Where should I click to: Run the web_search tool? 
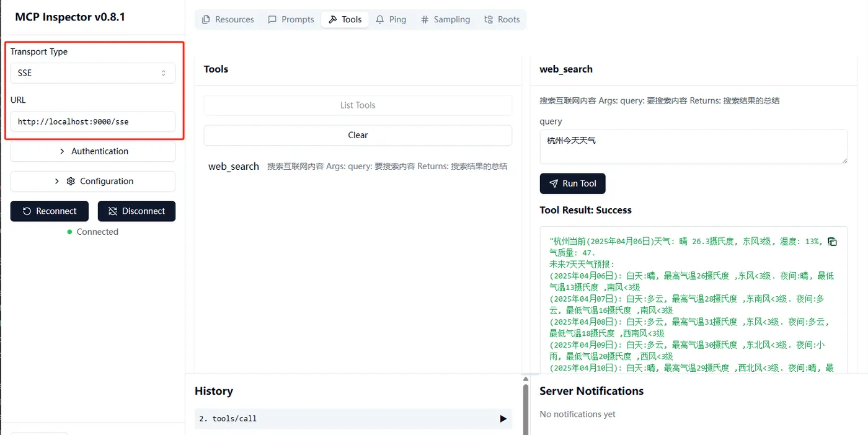pyautogui.click(x=572, y=183)
